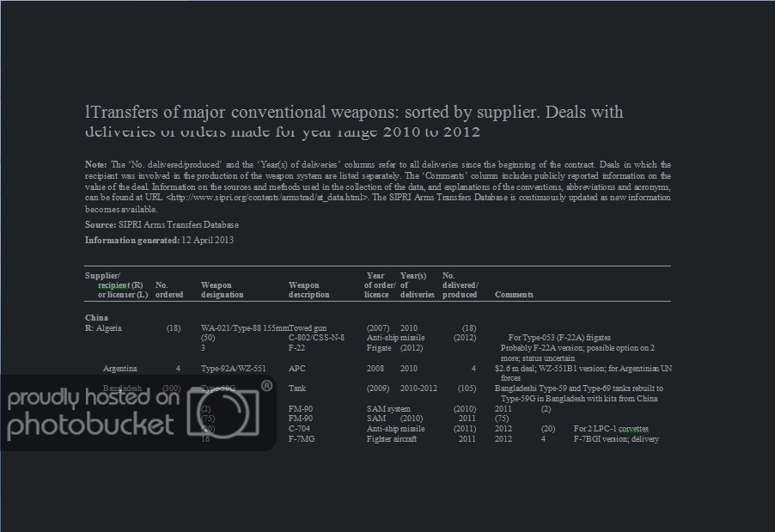The height and width of the screenshot is (532, 775).
Task: Click the 'R: Algeria' recipient row
Action: click(103, 327)
